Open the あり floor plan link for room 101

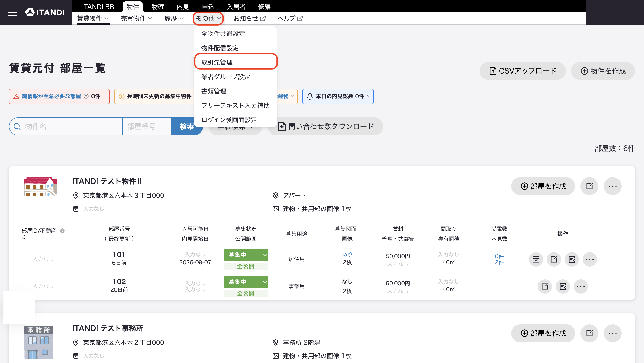347,254
